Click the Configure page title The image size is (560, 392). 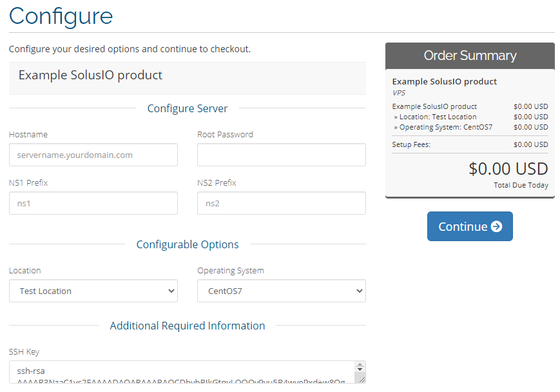point(61,15)
